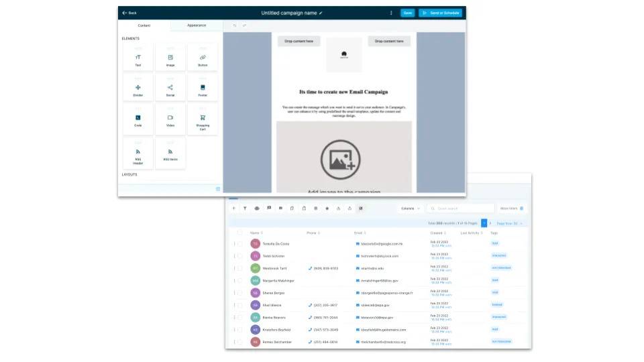
Task: Select the RSS Header element tile
Action: pos(138,153)
